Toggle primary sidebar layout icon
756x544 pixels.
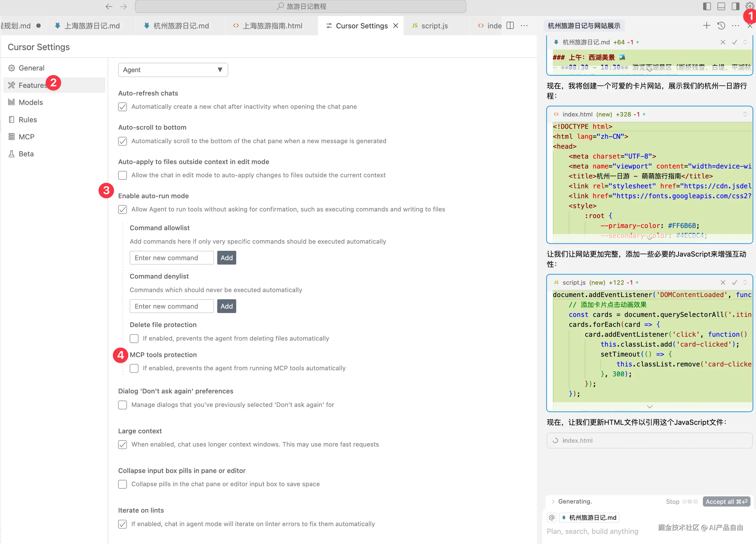(x=707, y=6)
